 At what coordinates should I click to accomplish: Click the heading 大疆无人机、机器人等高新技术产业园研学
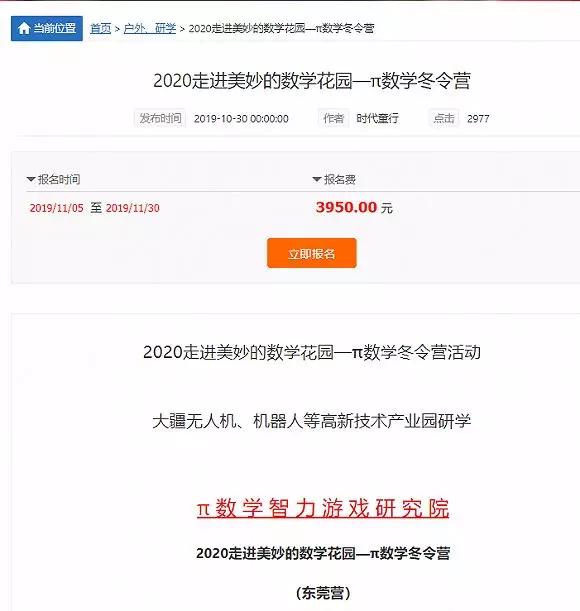tap(311, 421)
